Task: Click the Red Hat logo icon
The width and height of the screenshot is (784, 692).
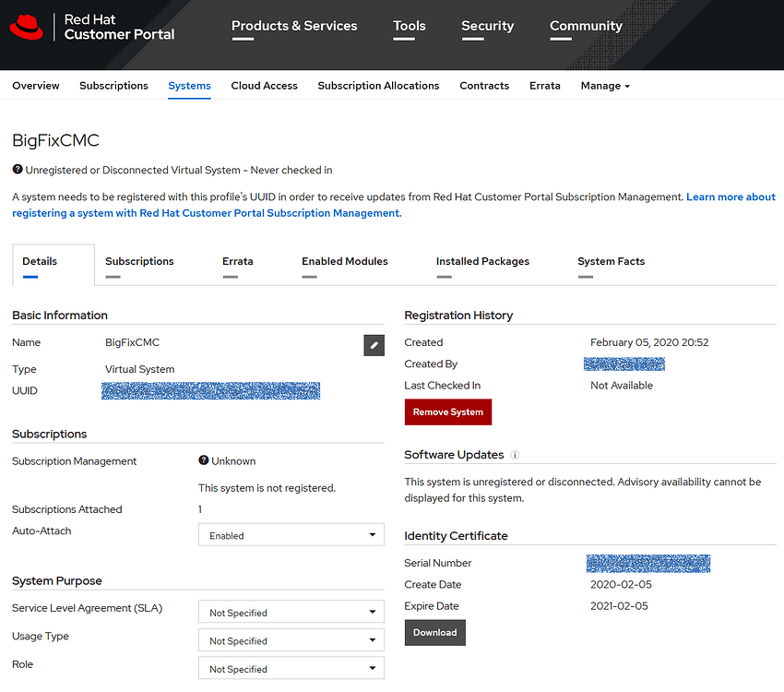Action: tap(26, 27)
